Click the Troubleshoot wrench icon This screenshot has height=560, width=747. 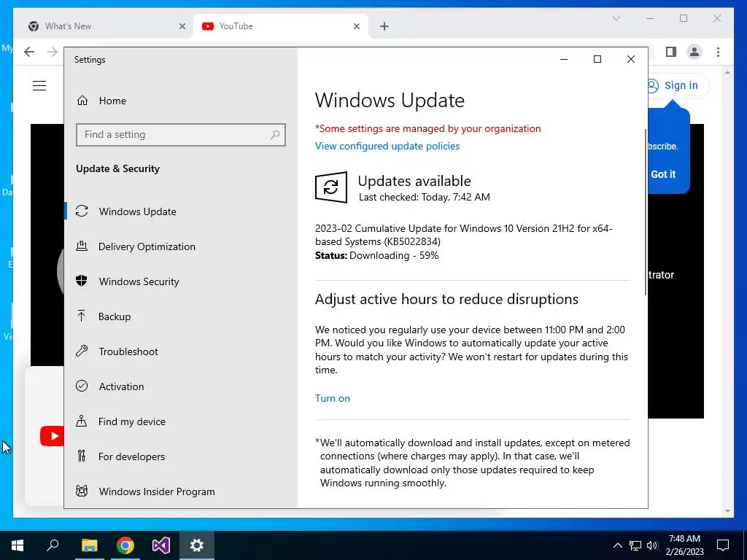pyautogui.click(x=82, y=351)
